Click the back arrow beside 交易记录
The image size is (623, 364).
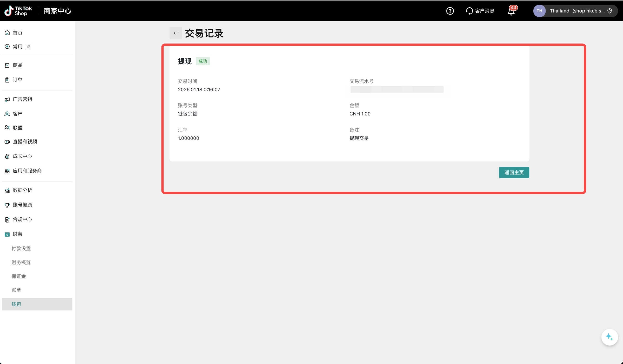coord(176,33)
